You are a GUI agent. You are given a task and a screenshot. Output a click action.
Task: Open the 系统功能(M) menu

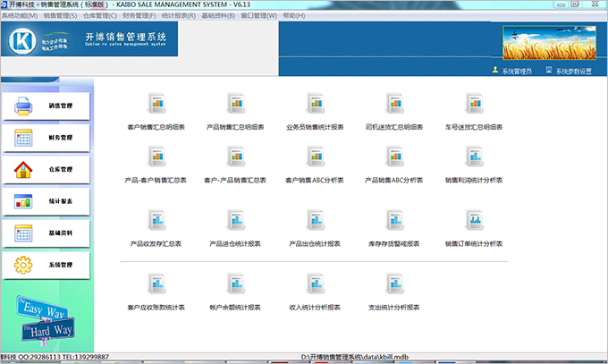[x=20, y=15]
